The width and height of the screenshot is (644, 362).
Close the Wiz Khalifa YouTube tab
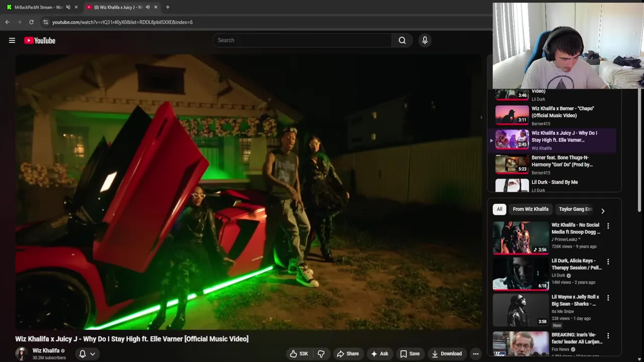155,7
